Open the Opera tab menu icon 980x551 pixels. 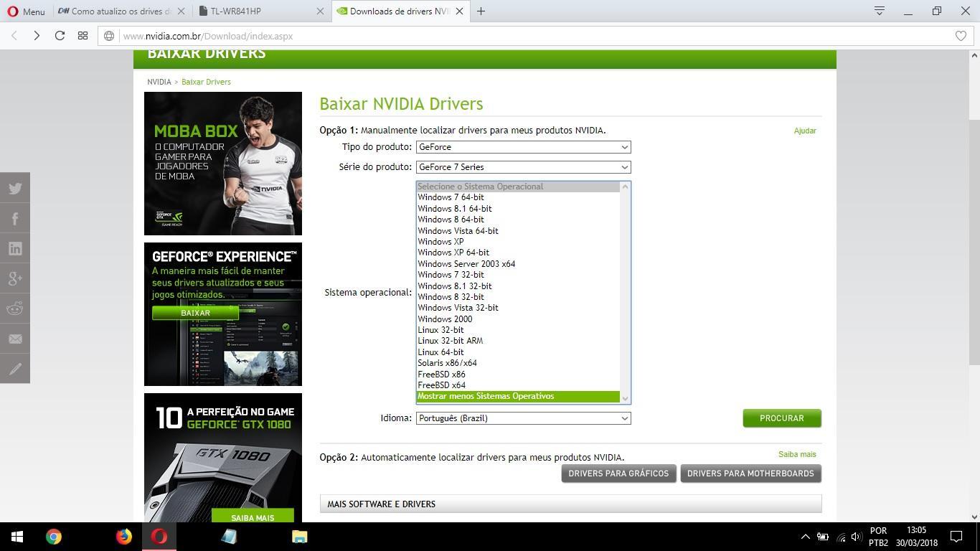click(879, 11)
